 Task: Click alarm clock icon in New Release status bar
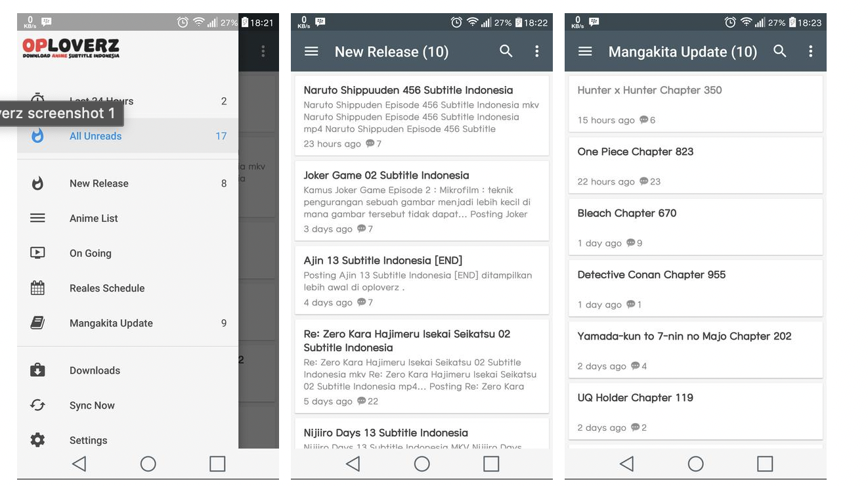(456, 22)
